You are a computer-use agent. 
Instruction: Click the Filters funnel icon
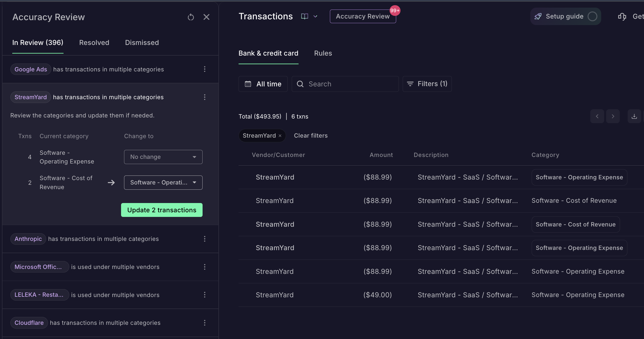tap(410, 84)
